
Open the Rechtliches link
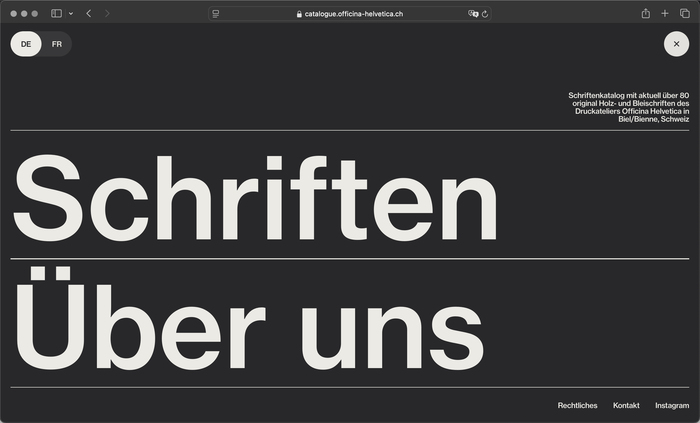pyautogui.click(x=577, y=405)
